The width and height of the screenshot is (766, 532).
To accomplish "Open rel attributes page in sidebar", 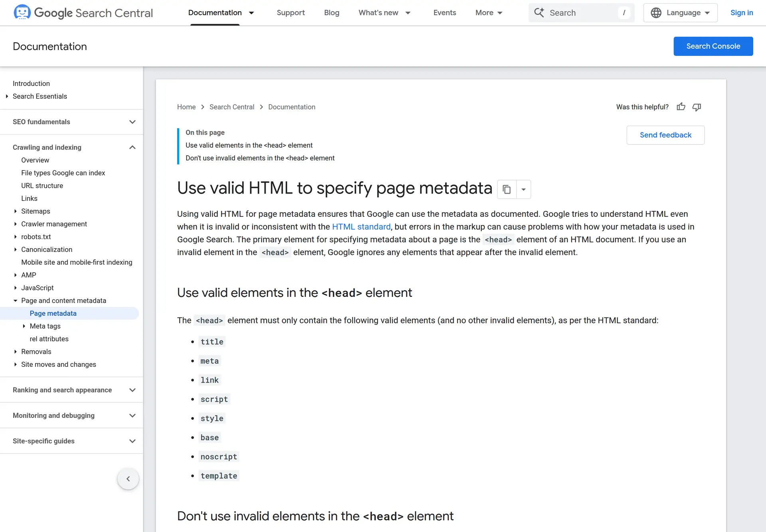I will coord(49,339).
